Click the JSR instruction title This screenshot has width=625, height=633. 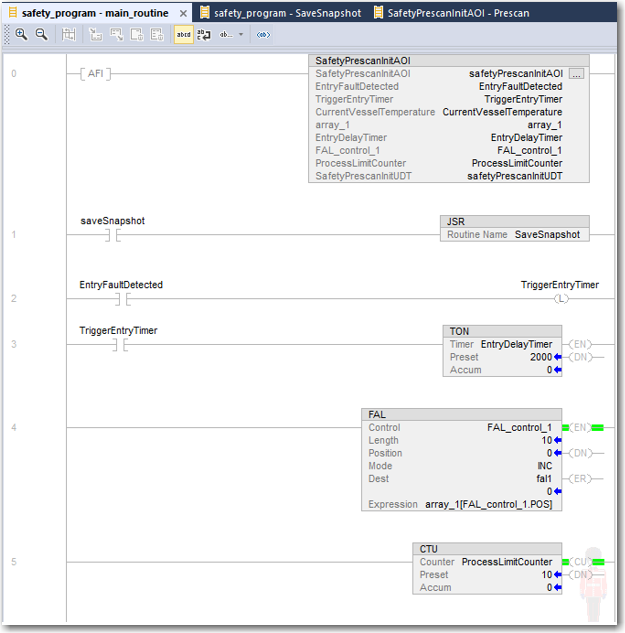click(456, 222)
